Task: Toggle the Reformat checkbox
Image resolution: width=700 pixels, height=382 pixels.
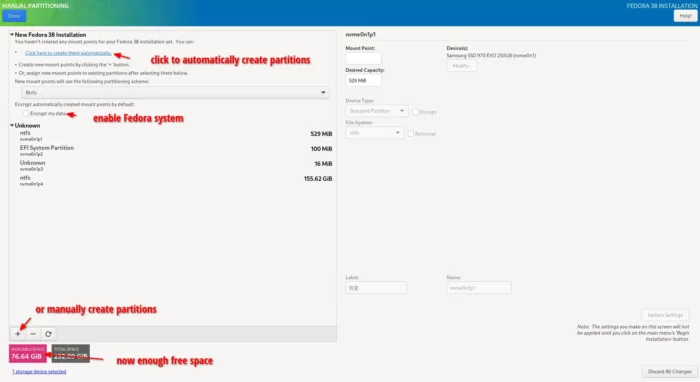Action: point(411,133)
